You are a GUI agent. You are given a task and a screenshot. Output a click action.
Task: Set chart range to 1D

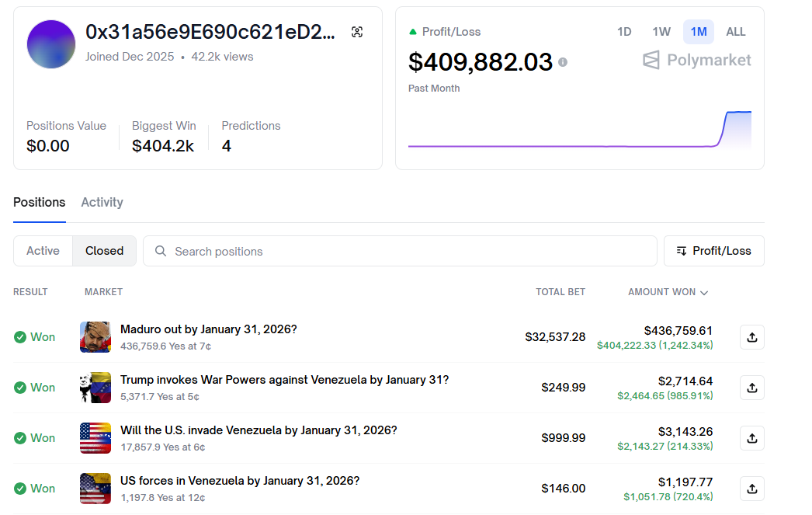pos(623,32)
